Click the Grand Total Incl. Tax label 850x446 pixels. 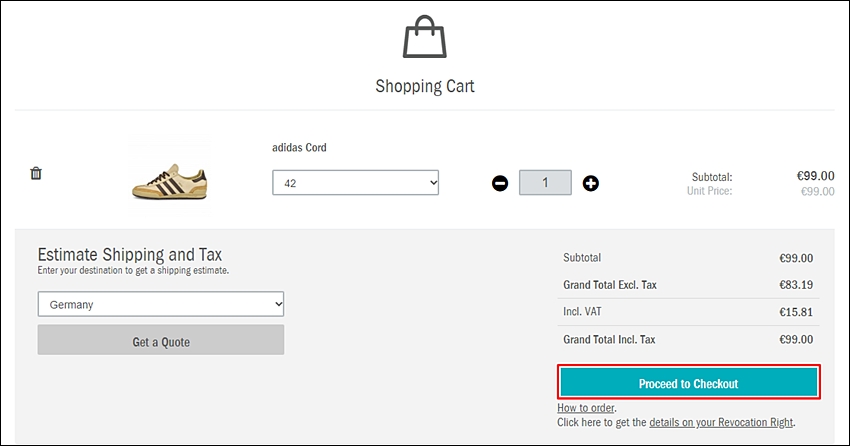point(609,340)
